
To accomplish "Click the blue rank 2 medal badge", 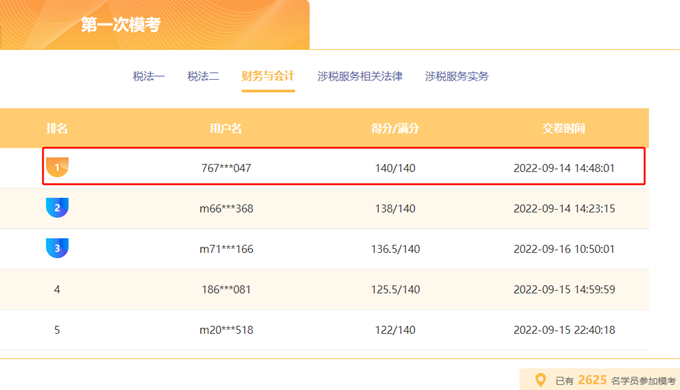I will pyautogui.click(x=57, y=207).
